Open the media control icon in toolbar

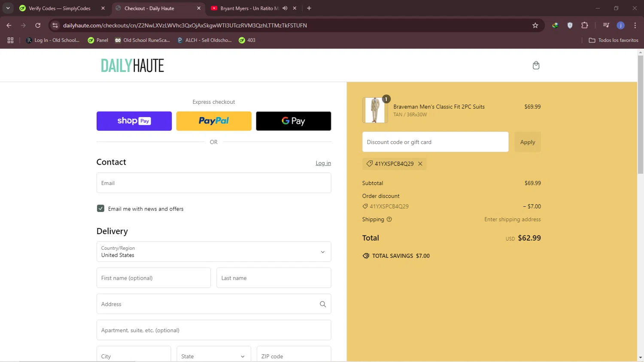(606, 25)
